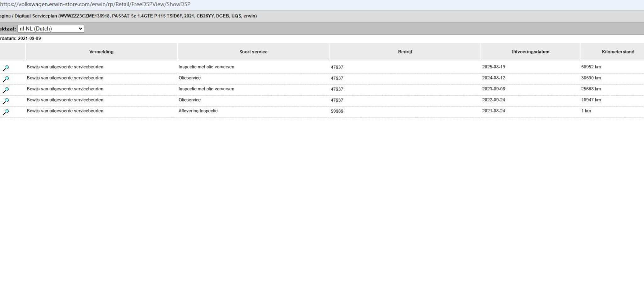Select the 50952 km mileage cell

591,67
